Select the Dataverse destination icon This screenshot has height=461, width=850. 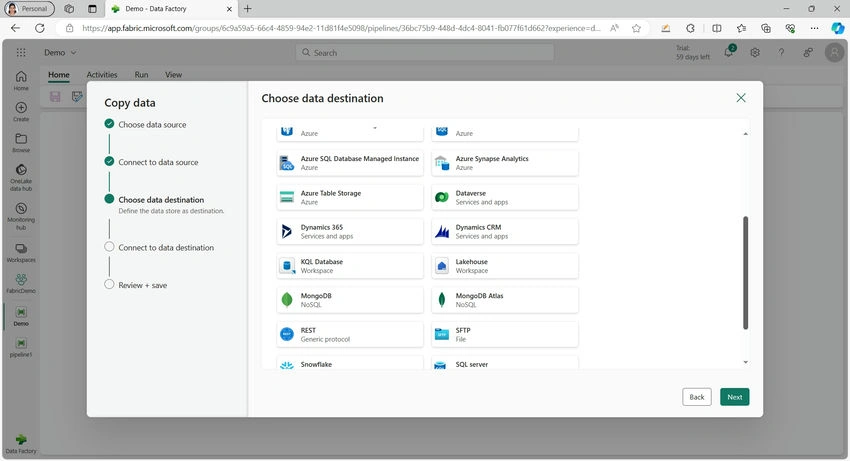tap(442, 197)
